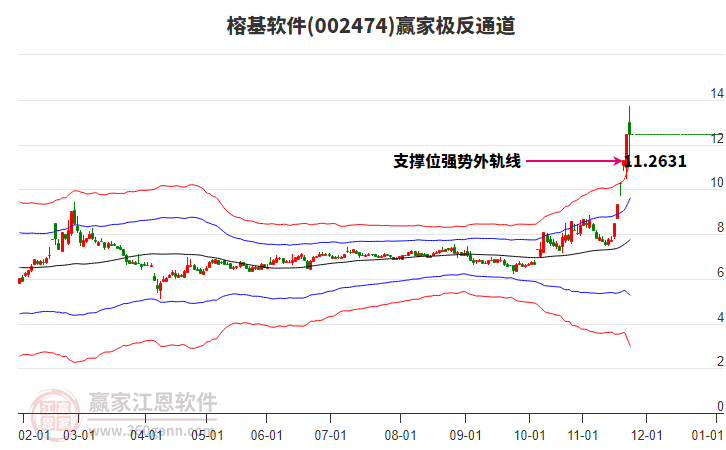Click the y-axis label 6
726x450 pixels.
[720, 273]
